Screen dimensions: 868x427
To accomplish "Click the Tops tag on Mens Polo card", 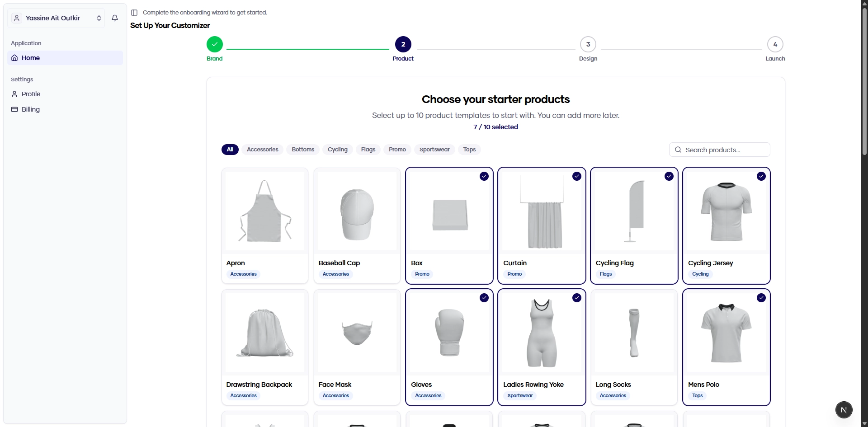I will point(698,395).
